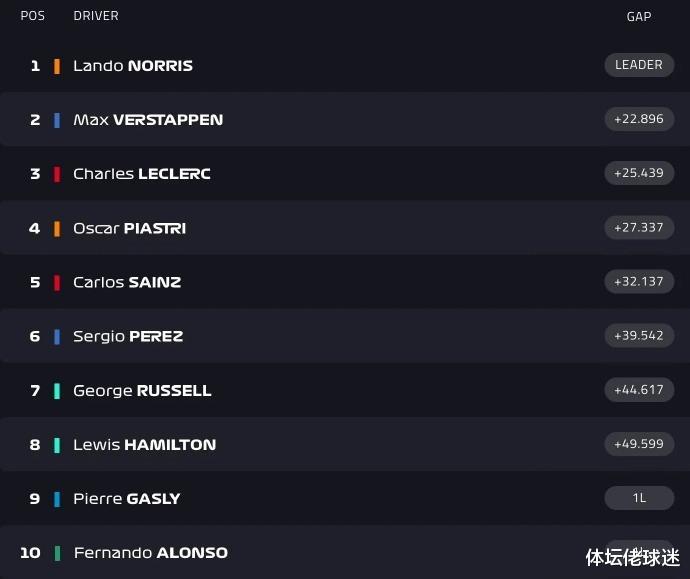Select Sergio PEREZ driver name

tap(128, 337)
